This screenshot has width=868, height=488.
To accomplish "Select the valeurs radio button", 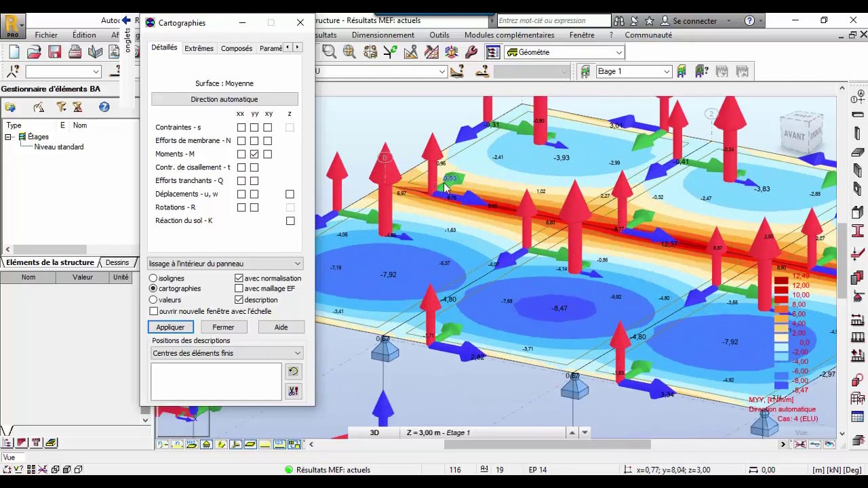I will 153,300.
